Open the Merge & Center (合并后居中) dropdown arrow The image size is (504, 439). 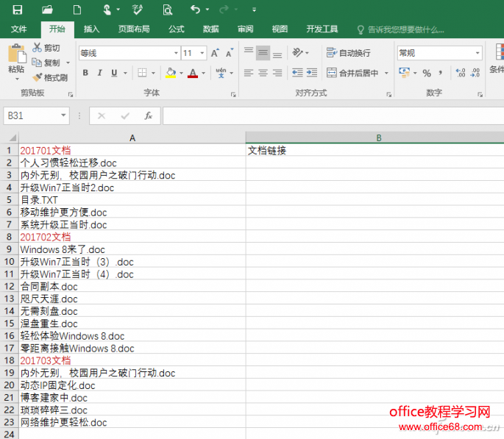click(x=387, y=74)
